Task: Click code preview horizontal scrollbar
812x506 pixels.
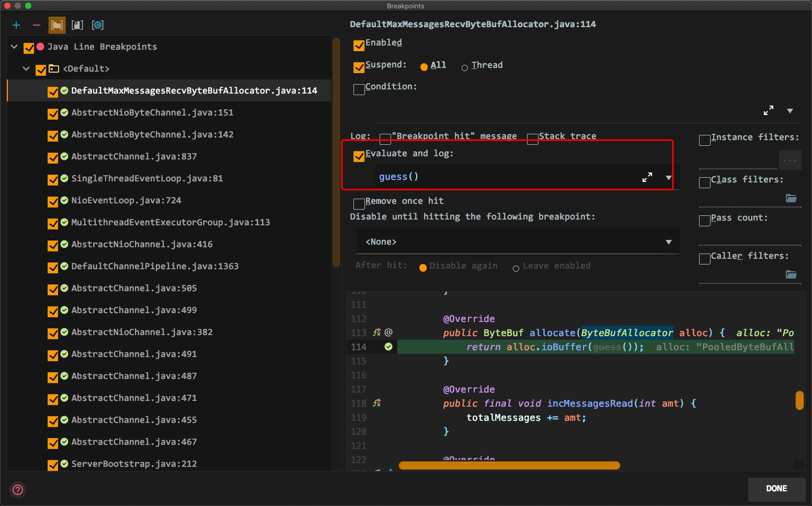Action: [x=509, y=465]
